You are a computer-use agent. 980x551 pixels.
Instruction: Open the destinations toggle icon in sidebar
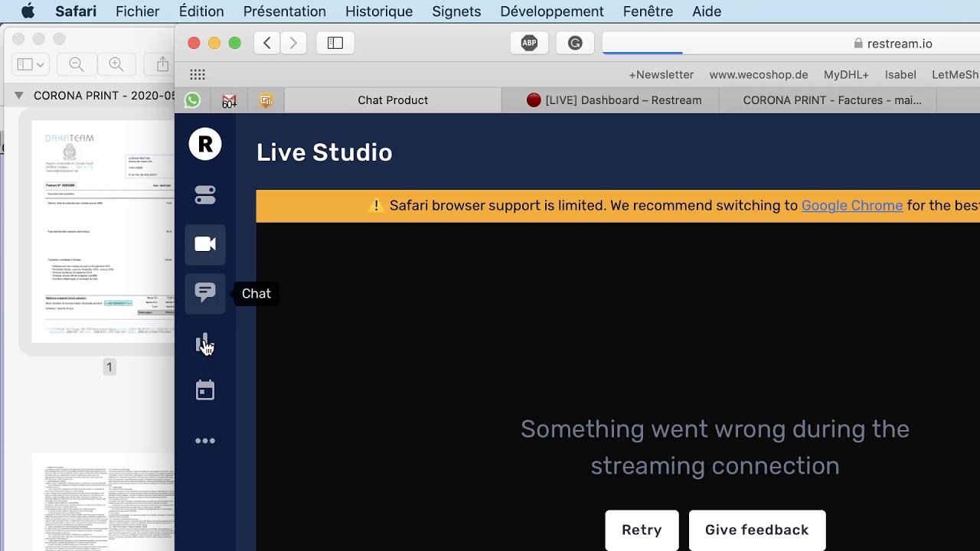click(205, 195)
